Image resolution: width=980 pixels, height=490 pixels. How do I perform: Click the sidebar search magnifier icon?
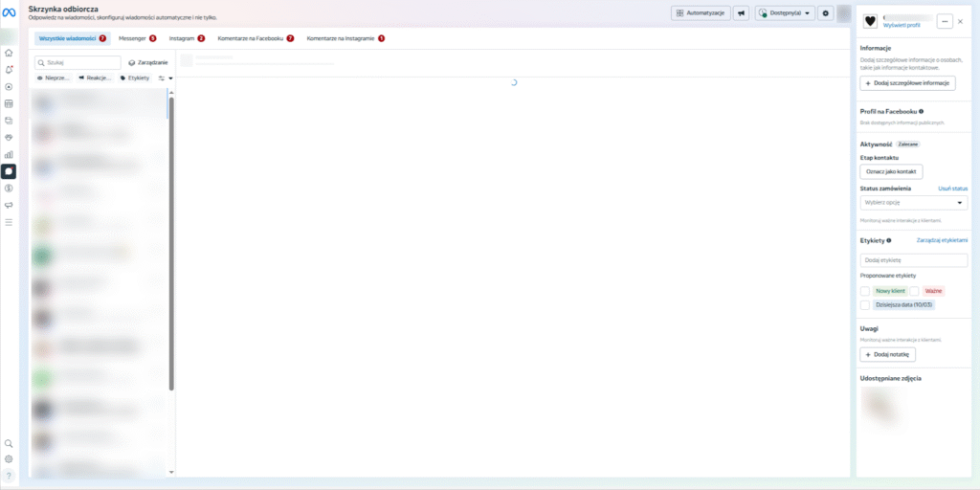[x=9, y=443]
